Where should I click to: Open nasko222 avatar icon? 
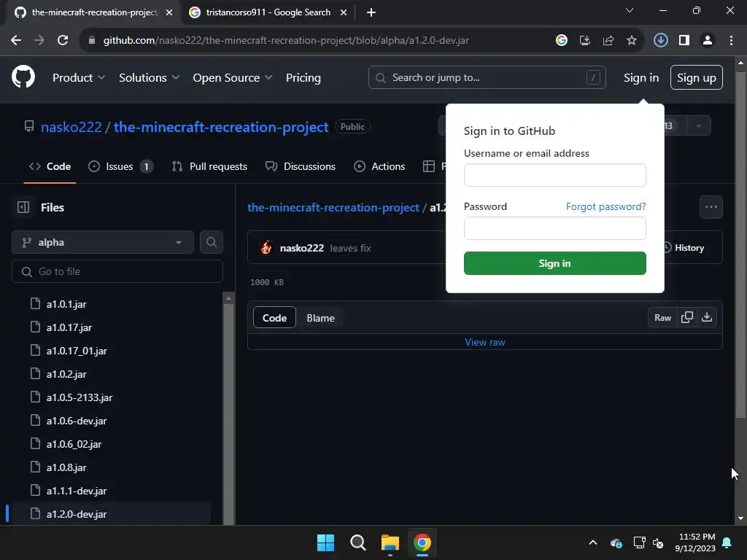pos(266,248)
